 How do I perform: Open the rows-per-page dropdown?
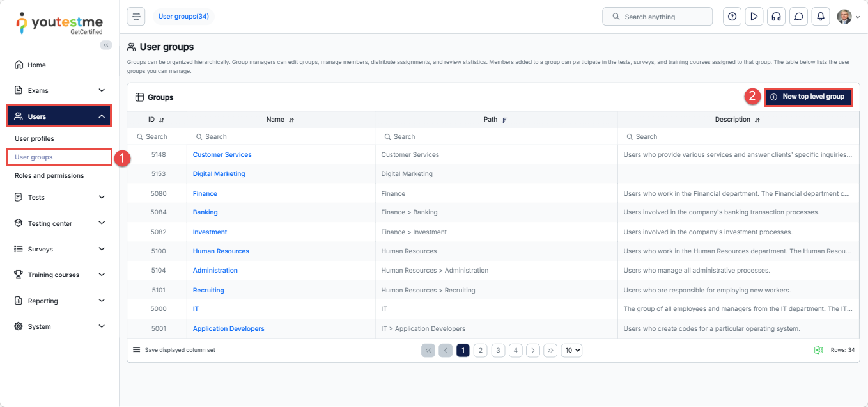[571, 350]
